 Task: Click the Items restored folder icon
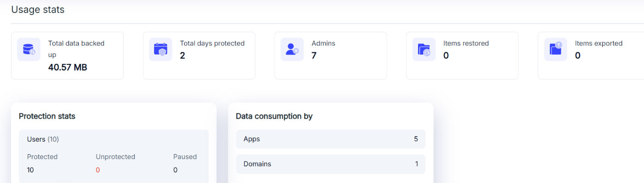(x=424, y=49)
